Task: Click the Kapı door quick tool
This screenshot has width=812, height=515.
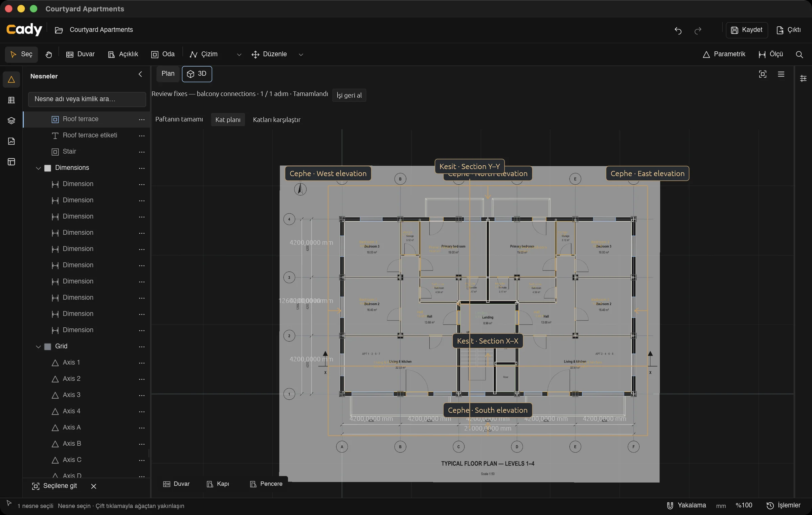Action: [218, 484]
